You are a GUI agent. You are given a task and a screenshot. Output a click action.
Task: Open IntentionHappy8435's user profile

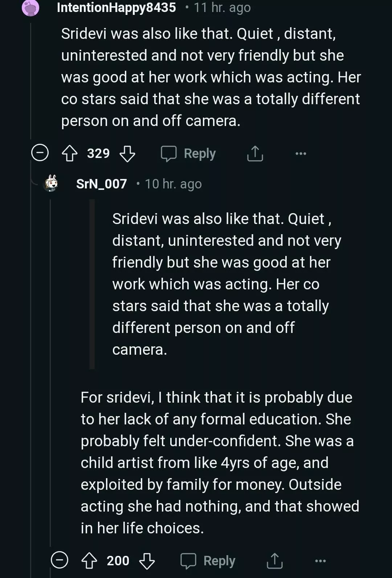tap(116, 7)
